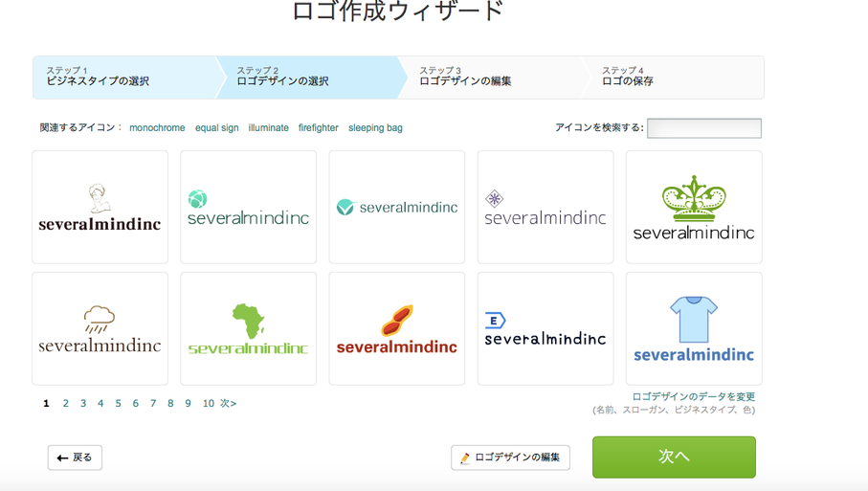Go to results page 3

tap(83, 404)
